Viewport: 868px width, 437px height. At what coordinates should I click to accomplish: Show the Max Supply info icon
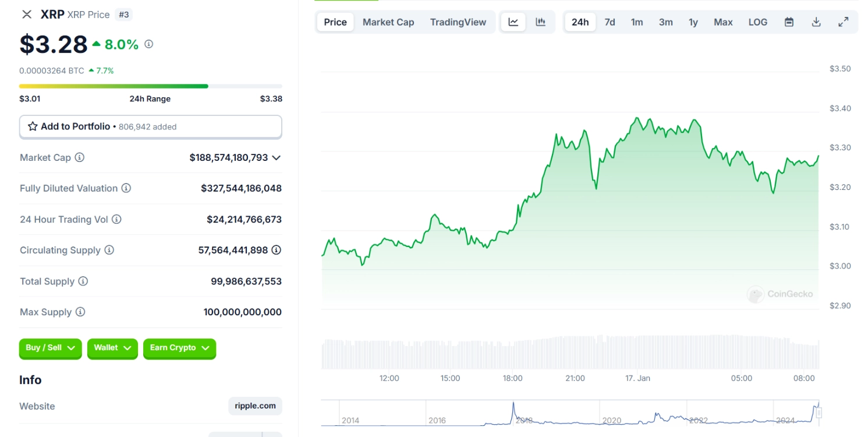click(x=80, y=312)
